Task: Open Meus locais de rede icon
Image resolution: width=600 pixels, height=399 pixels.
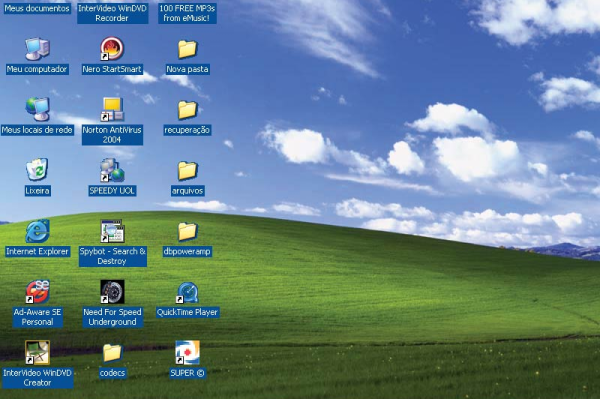Action: pyautogui.click(x=37, y=109)
